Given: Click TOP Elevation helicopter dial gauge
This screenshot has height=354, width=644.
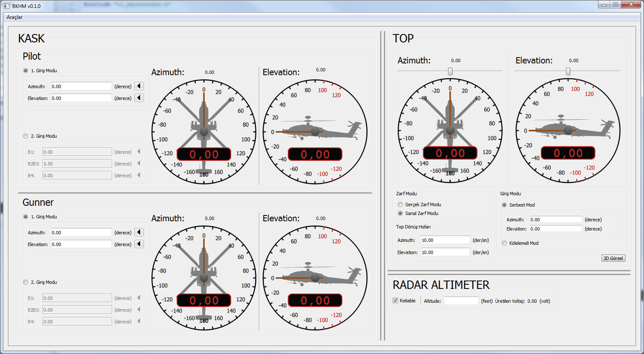Looking at the screenshot, I should coord(568,130).
